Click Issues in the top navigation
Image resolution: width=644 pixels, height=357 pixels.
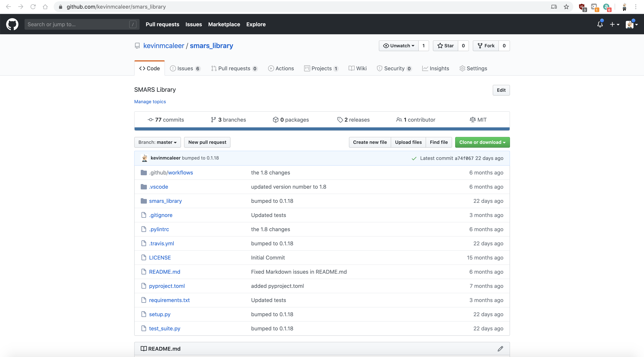[193, 24]
